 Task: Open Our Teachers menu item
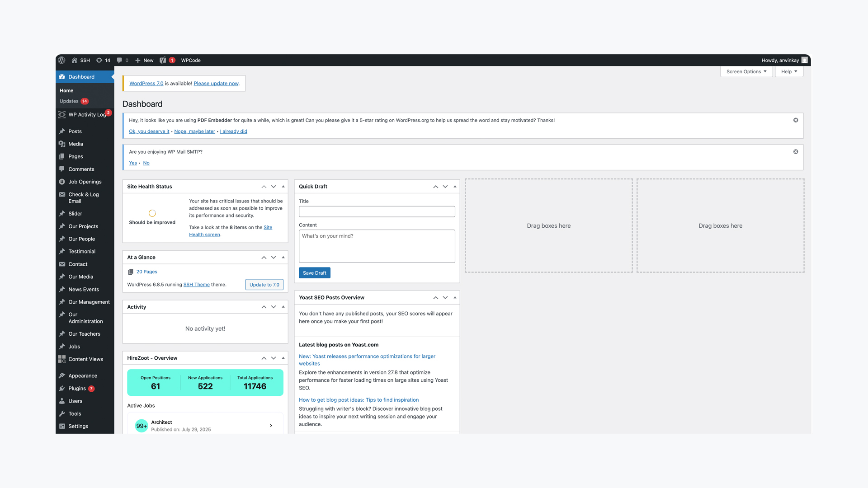[84, 334]
